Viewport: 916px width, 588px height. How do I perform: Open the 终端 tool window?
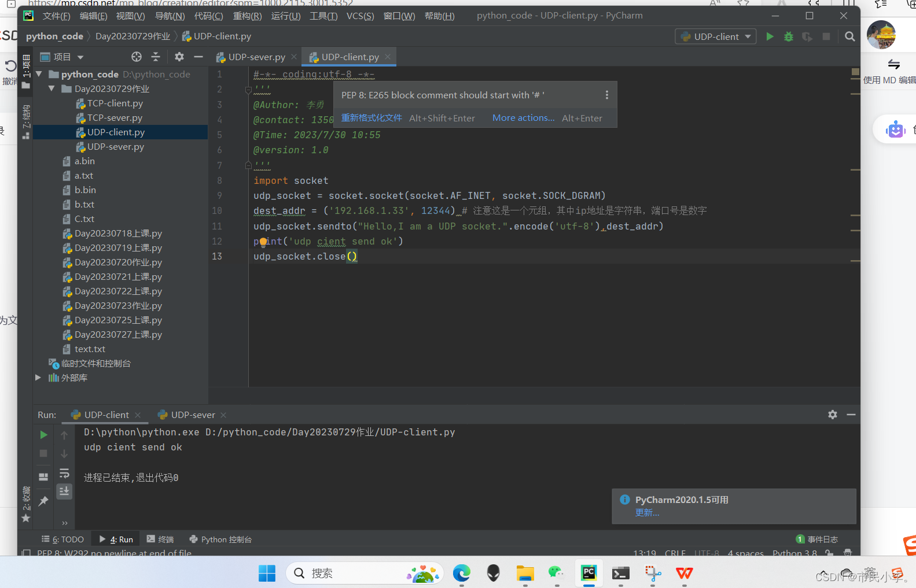point(160,539)
